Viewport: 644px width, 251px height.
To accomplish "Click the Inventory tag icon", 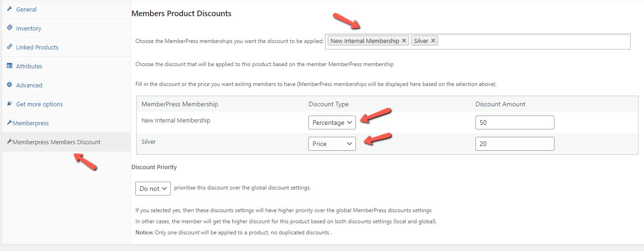I will tap(9, 28).
